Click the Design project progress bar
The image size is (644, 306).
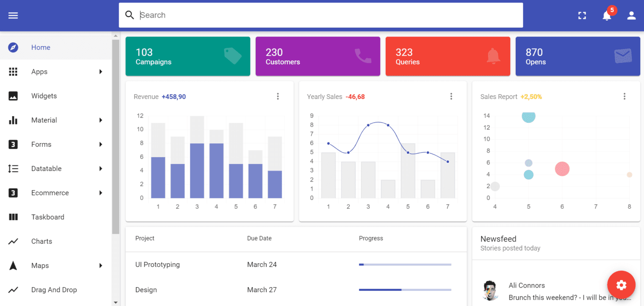coord(405,289)
